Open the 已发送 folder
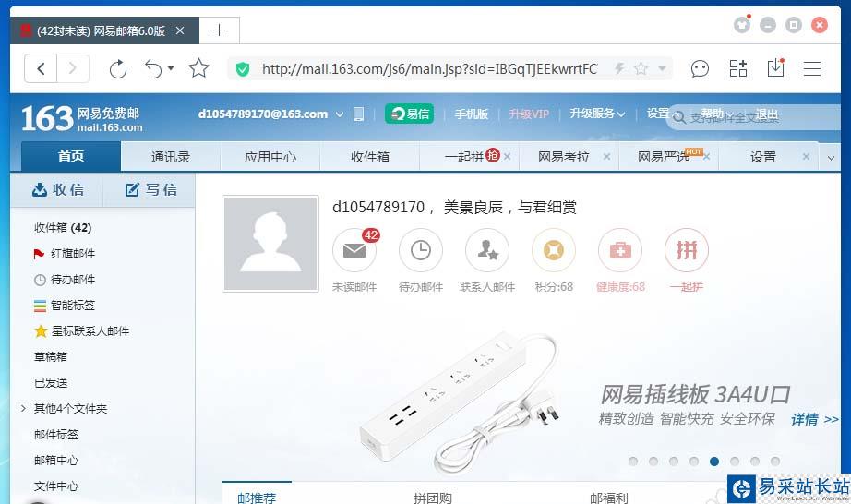Viewport: 851px width, 504px height. click(51, 382)
